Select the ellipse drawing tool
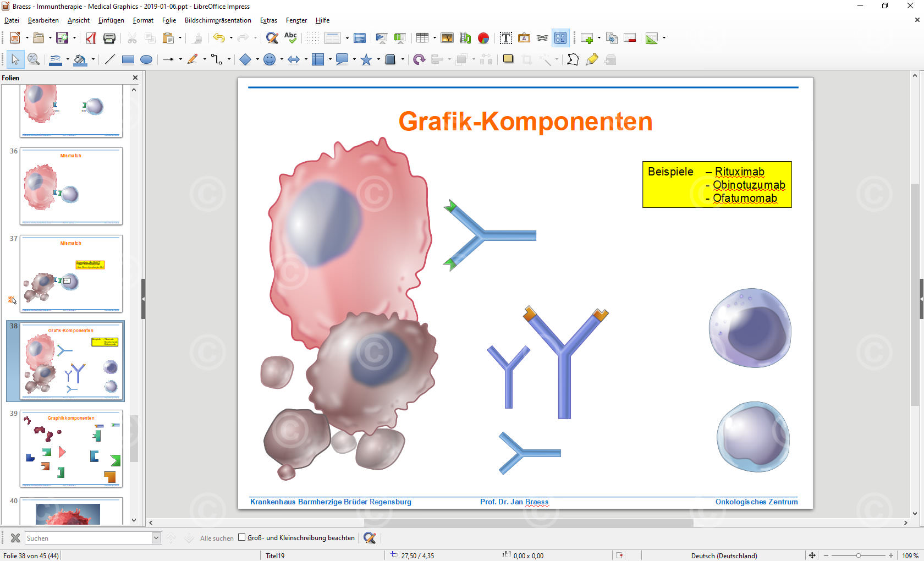924x561 pixels. (146, 59)
